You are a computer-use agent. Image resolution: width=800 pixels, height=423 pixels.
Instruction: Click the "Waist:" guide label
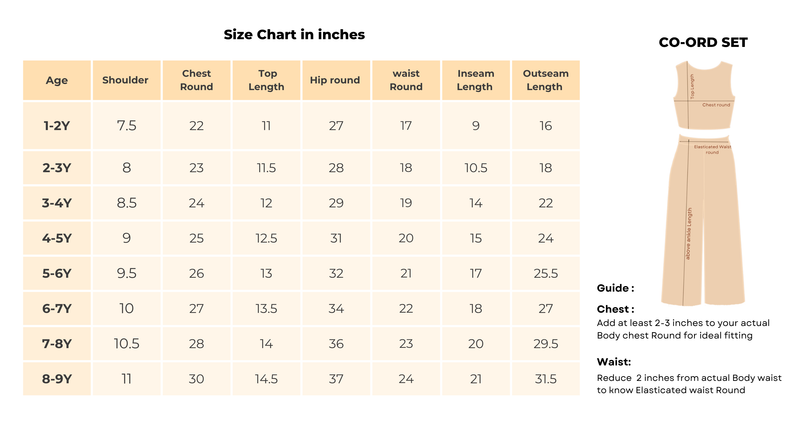(613, 363)
